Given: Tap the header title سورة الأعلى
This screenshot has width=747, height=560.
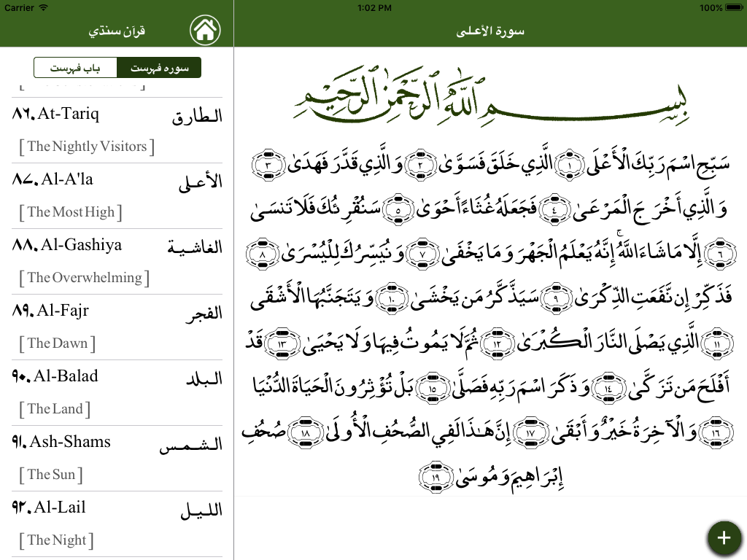Looking at the screenshot, I should [490, 31].
